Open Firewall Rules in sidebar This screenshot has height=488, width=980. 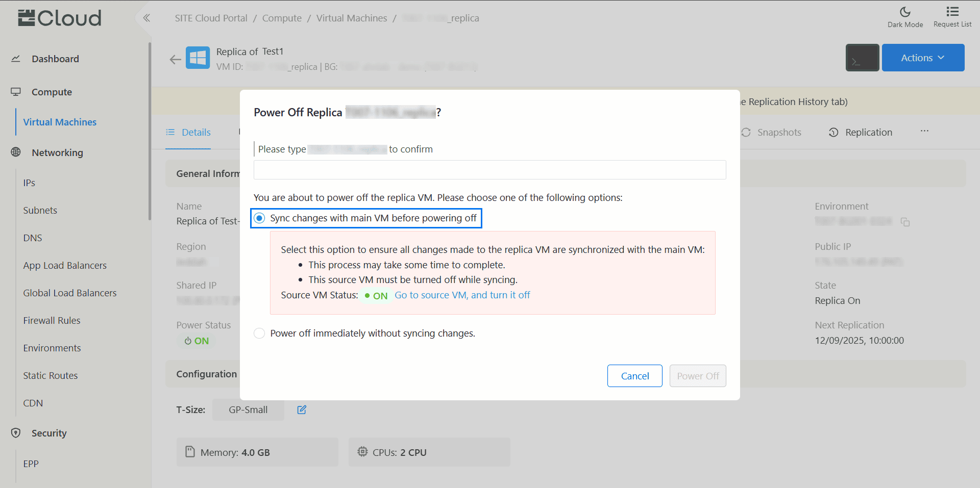(52, 320)
